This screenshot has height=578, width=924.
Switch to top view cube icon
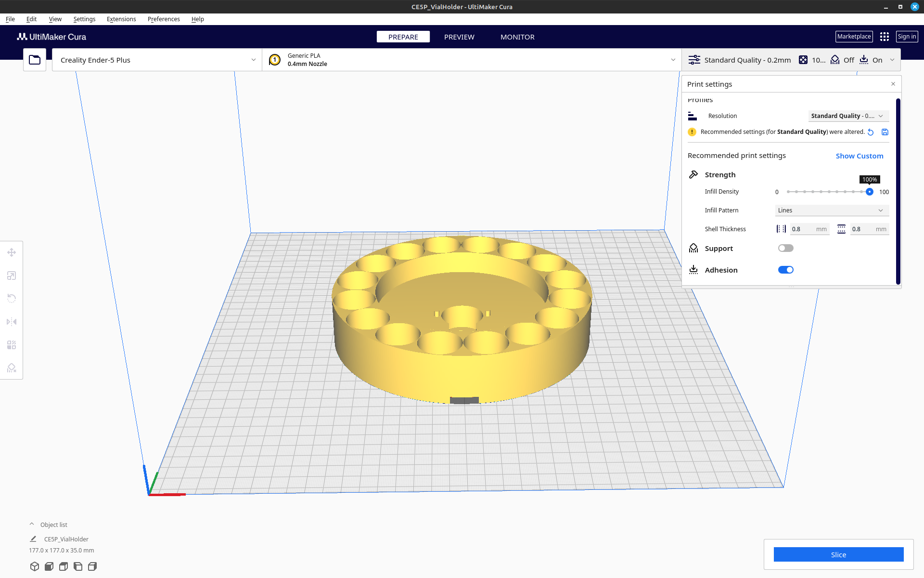pos(63,566)
